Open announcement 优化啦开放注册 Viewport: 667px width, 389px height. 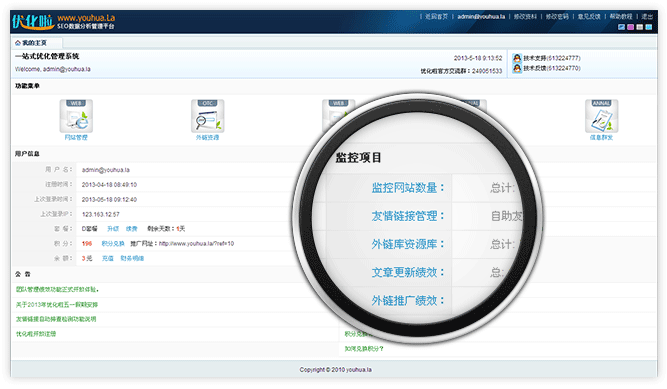(36, 334)
